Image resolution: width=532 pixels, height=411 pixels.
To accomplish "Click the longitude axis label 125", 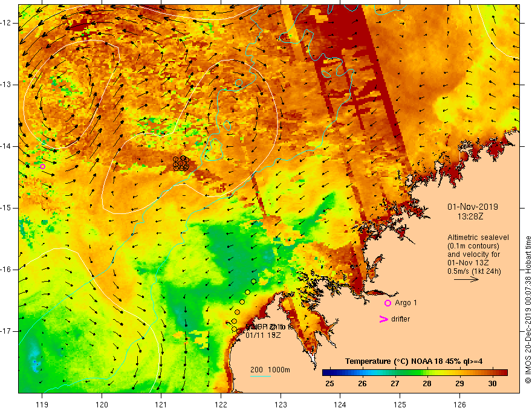I will pyautogui.click(x=400, y=404).
